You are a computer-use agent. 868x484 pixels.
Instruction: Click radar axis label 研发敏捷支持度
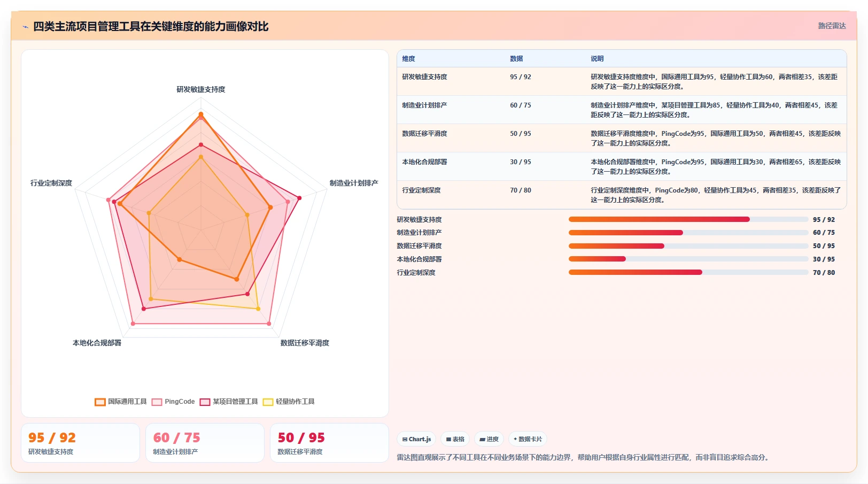pyautogui.click(x=201, y=89)
